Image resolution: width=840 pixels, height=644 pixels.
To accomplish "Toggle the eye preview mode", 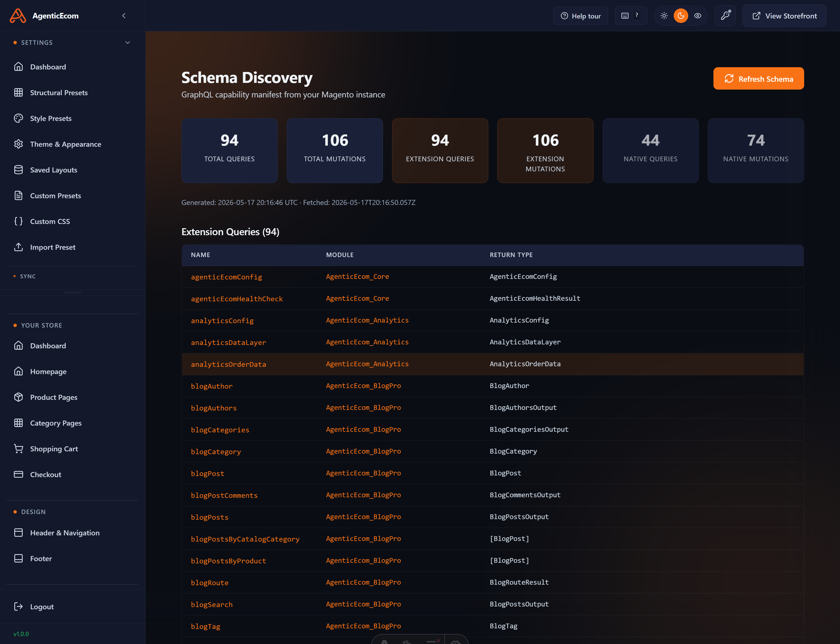I will click(698, 16).
